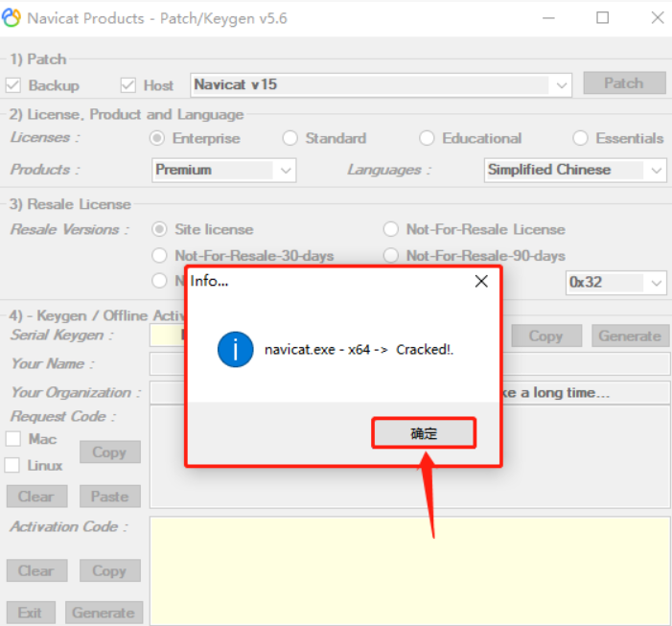Viewport: 672px width, 626px height.
Task: Toggle the Host checkbox
Action: tap(127, 85)
